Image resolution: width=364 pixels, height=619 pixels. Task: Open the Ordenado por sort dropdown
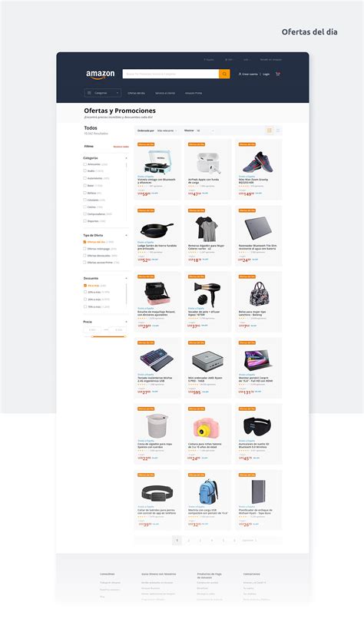pos(167,131)
